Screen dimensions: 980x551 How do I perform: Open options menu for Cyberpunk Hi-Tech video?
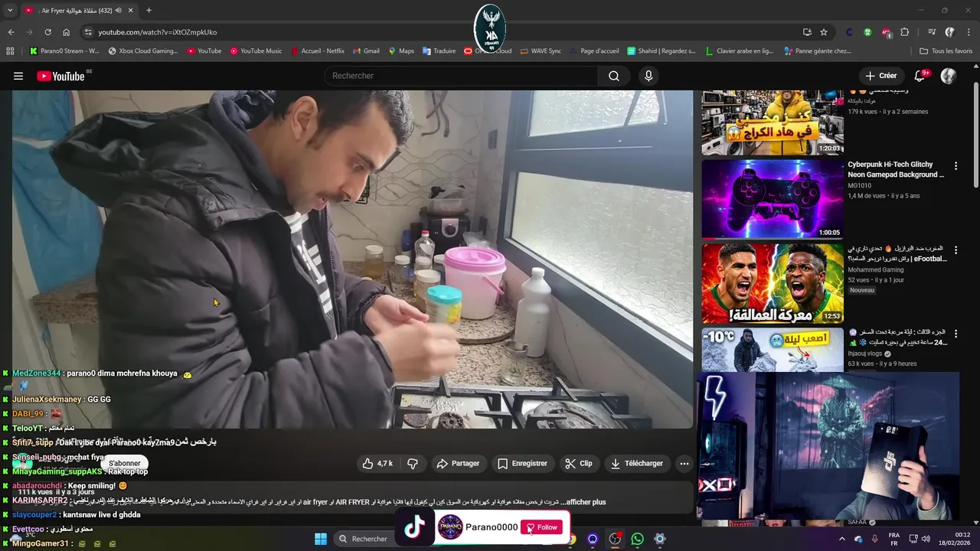[x=955, y=166]
